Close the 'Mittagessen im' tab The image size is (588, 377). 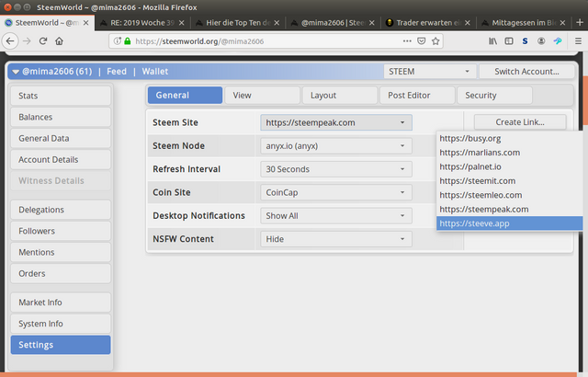(562, 23)
